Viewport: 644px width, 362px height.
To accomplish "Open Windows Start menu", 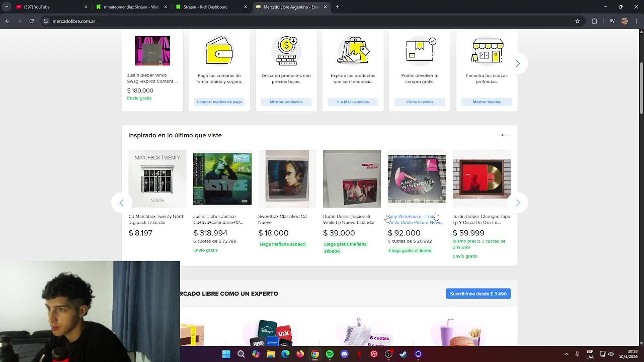I will pyautogui.click(x=226, y=354).
